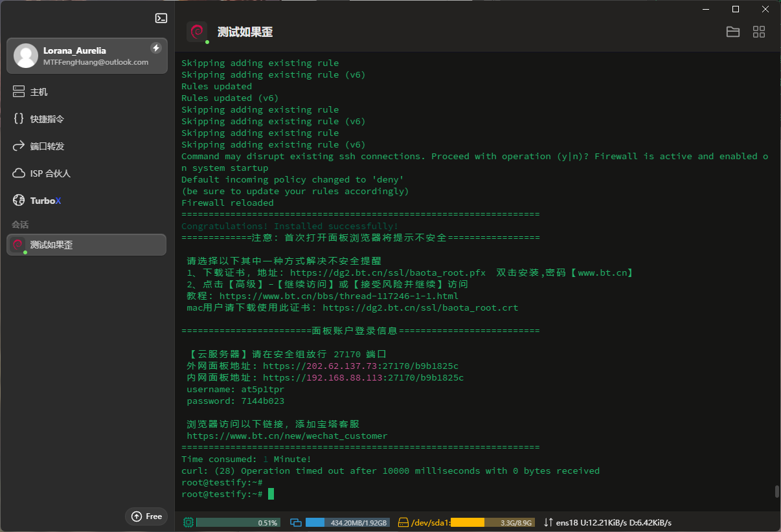The height and width of the screenshot is (532, 781).
Task: Click the CPU chip icon in status bar
Action: coord(188,522)
